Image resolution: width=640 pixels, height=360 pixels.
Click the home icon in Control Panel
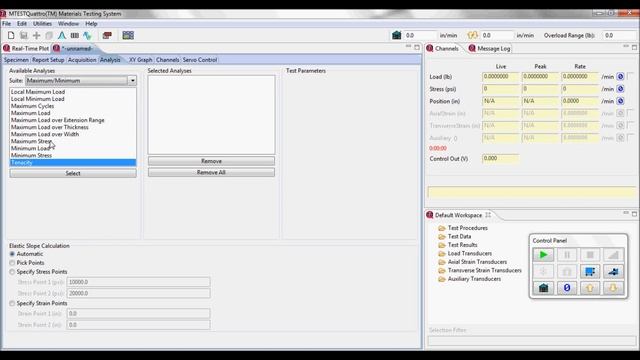(543, 288)
